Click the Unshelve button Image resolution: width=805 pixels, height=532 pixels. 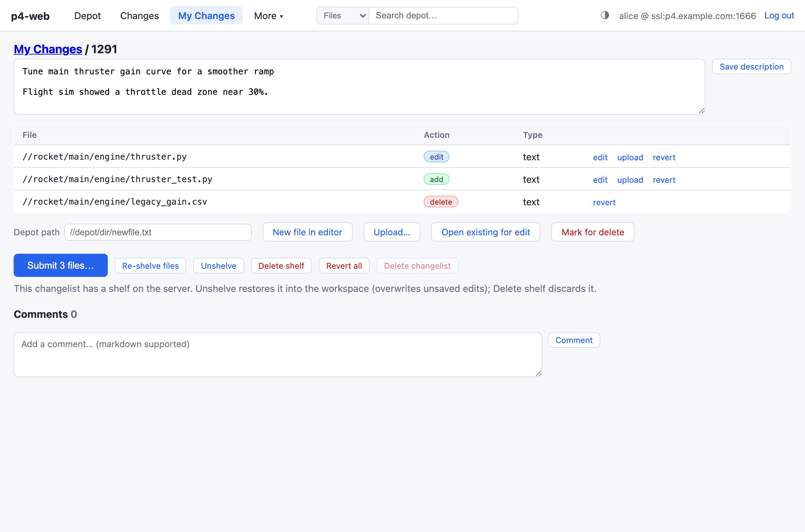[219, 266]
